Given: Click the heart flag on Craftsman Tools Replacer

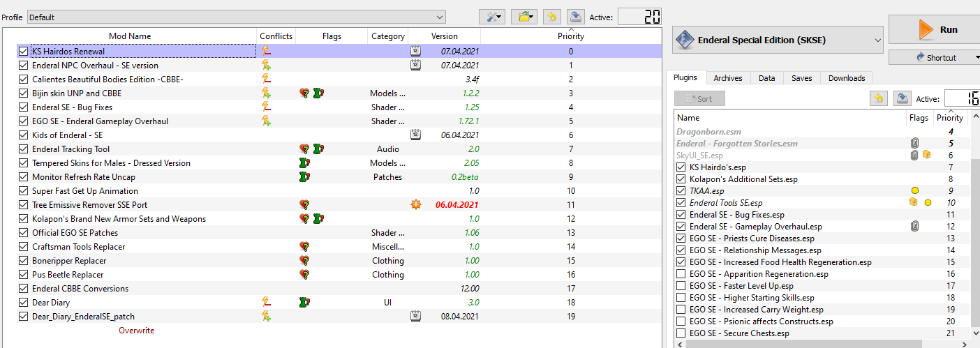Looking at the screenshot, I should click(304, 246).
